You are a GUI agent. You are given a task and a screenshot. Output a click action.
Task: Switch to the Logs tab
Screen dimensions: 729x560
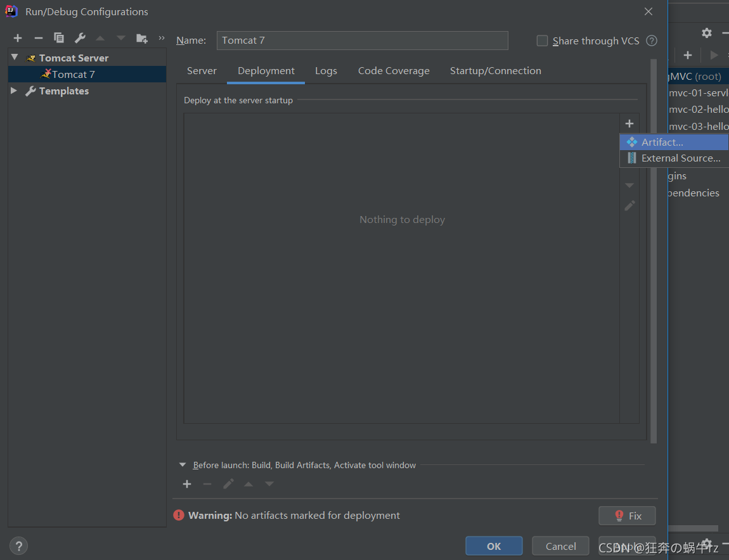click(326, 71)
